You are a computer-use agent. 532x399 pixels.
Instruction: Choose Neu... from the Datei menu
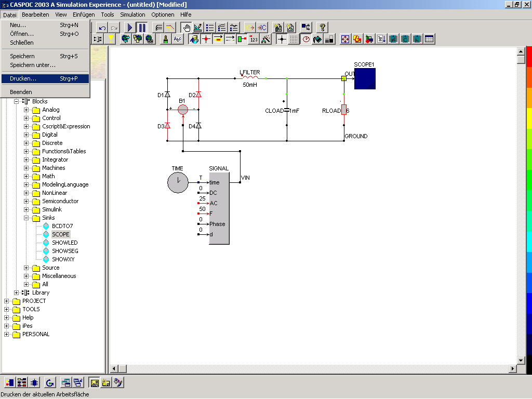45,25
